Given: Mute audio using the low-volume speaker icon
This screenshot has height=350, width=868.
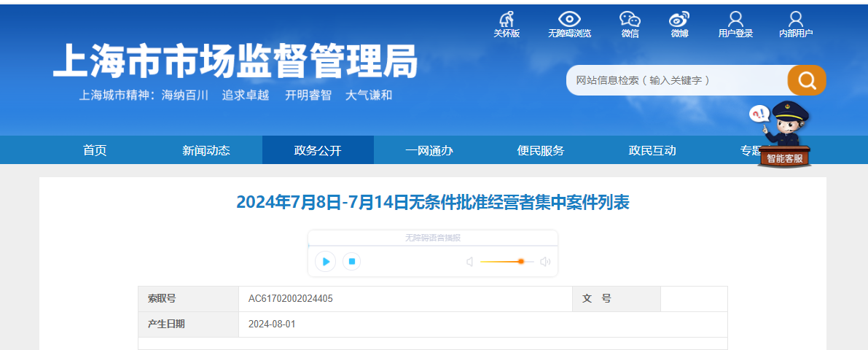Looking at the screenshot, I should tap(470, 262).
